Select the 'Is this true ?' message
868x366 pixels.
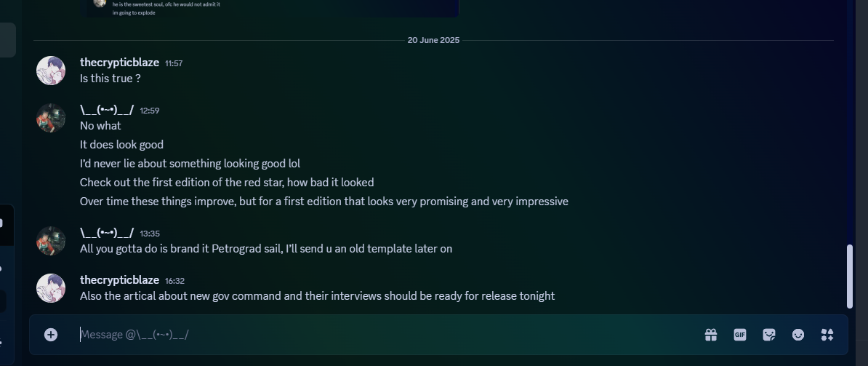coord(110,78)
